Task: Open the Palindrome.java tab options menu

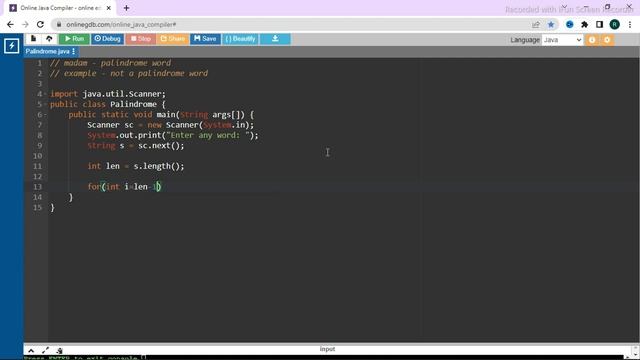Action: click(x=73, y=51)
